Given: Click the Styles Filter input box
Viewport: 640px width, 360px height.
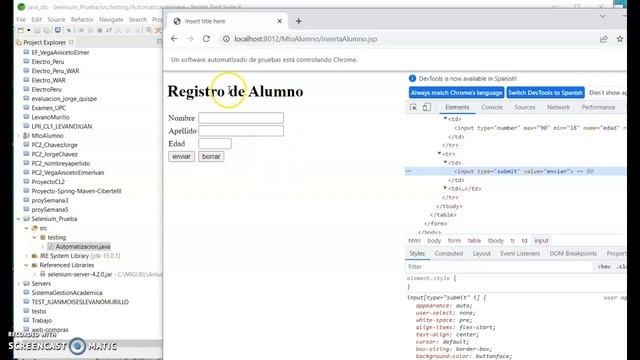Looking at the screenshot, I should pos(500,267).
